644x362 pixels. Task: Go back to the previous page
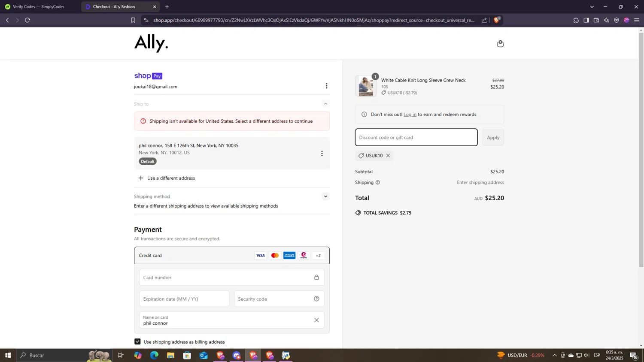tap(7, 20)
